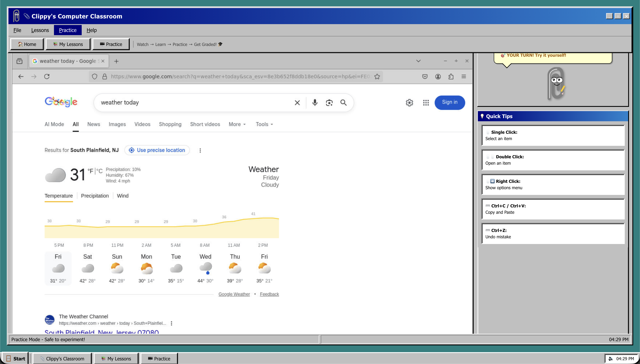
Task: Expand the browser list-all-tabs chevron
Action: coord(418,61)
